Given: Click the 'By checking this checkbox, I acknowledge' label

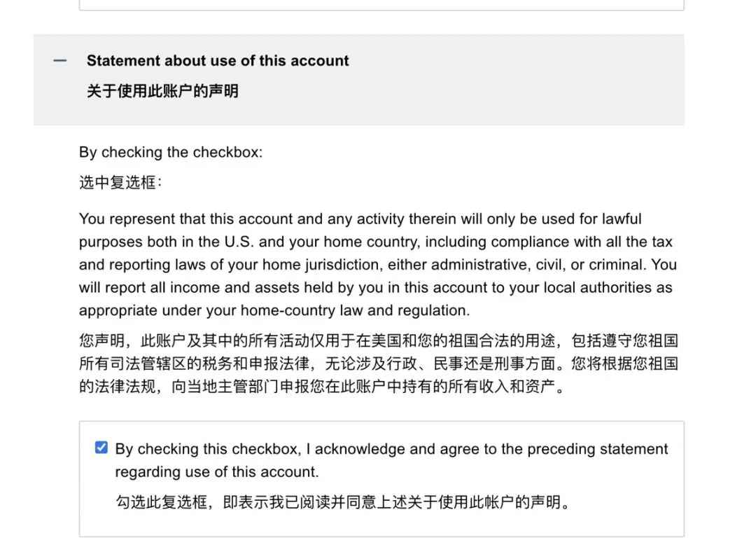Looking at the screenshot, I should [x=391, y=449].
